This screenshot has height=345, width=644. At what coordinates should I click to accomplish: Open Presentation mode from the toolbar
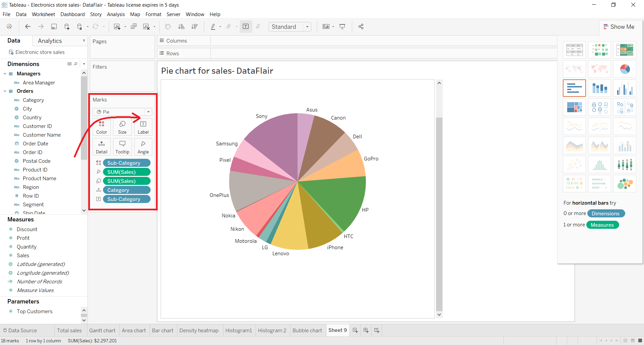[x=342, y=26]
